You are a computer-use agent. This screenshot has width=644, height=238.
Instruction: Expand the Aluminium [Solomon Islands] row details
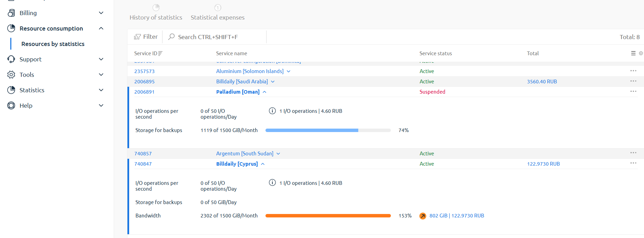pos(289,71)
